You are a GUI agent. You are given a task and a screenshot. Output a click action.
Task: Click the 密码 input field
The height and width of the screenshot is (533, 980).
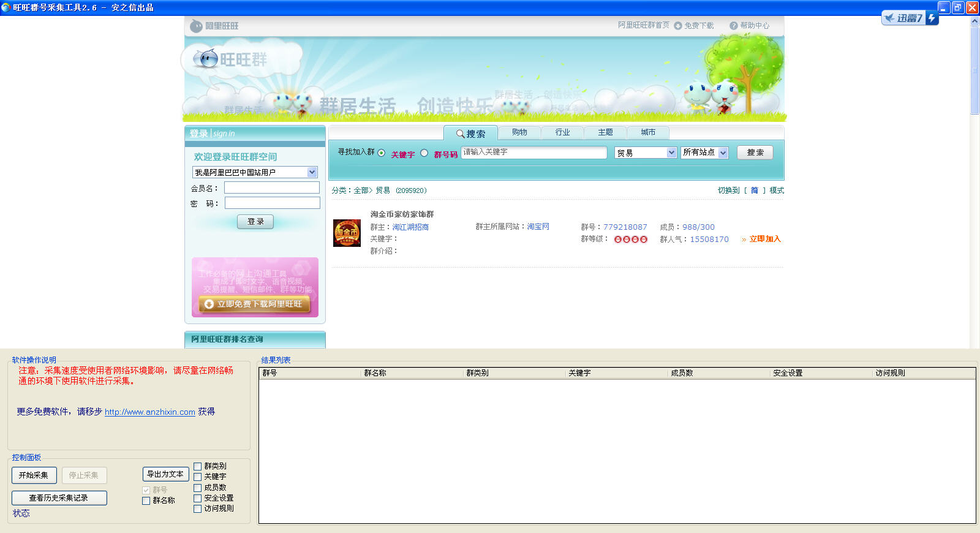272,203
